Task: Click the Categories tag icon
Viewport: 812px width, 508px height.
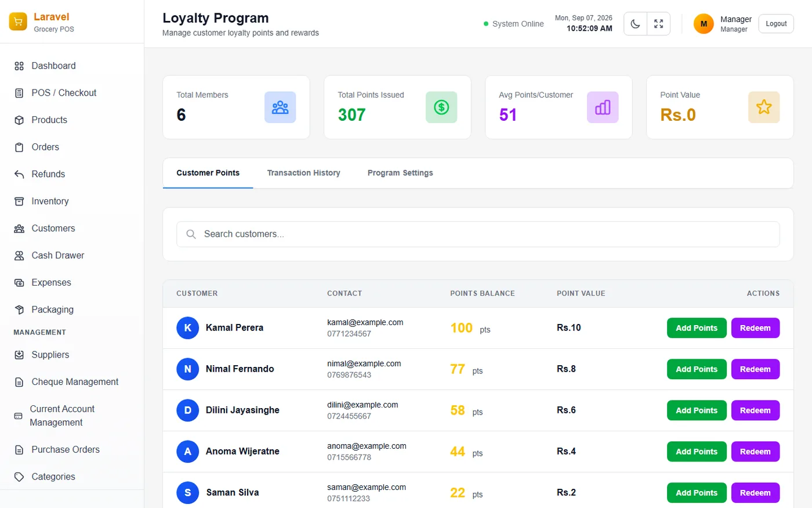Action: pos(19,477)
